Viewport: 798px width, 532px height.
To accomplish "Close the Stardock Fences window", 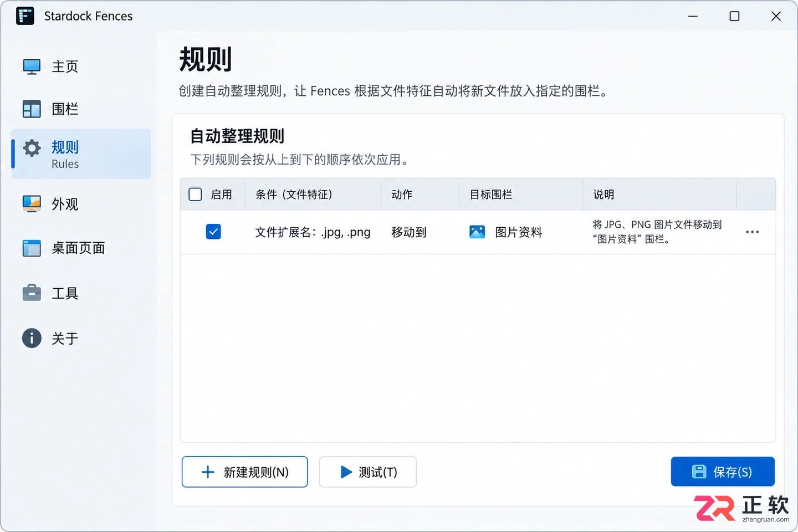I will (x=776, y=16).
